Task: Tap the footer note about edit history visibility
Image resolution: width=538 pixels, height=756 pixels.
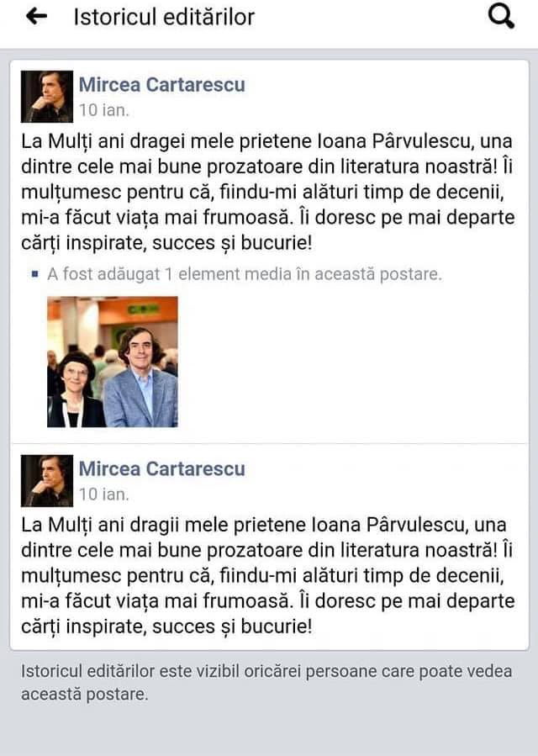Action: click(266, 683)
